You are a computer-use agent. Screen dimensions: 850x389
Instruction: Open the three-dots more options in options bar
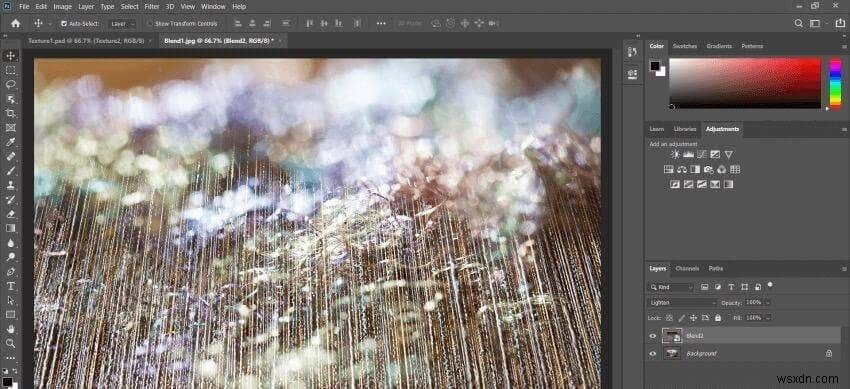click(381, 23)
